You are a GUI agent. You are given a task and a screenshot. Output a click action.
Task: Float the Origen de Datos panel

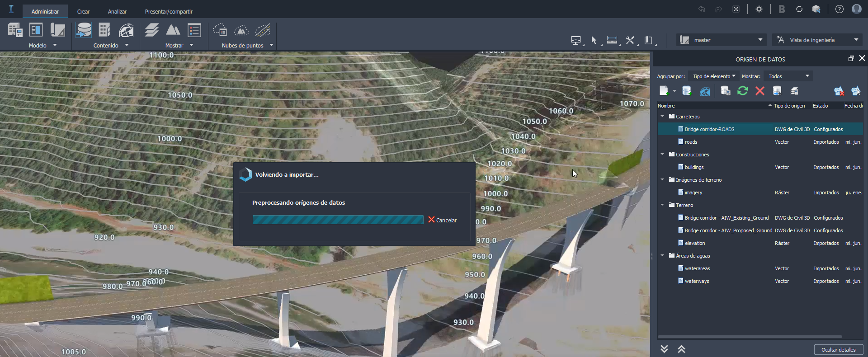click(851, 58)
